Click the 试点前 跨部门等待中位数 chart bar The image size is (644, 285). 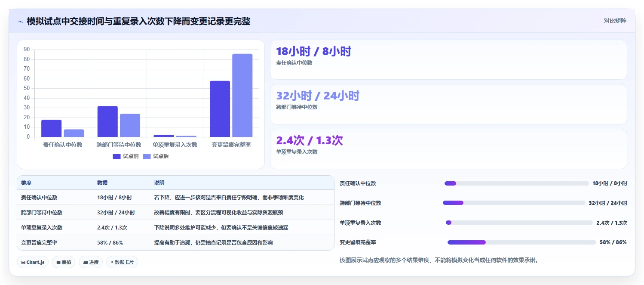pos(107,121)
